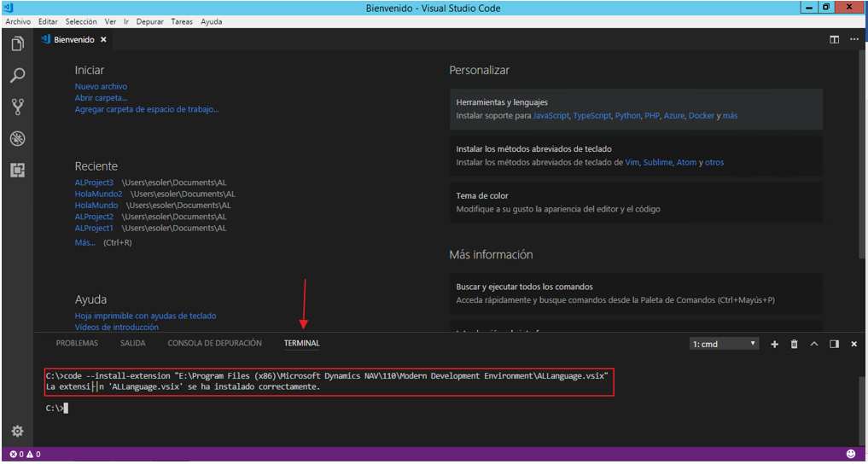Image resolution: width=868 pixels, height=464 pixels.
Task: Click the 'Nuevo archivo' link
Action: pyautogui.click(x=101, y=87)
